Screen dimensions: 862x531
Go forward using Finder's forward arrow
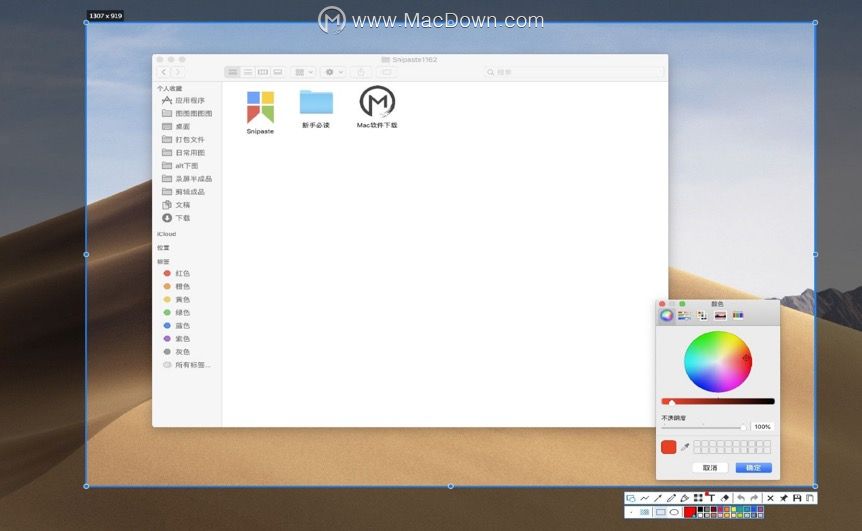point(178,72)
